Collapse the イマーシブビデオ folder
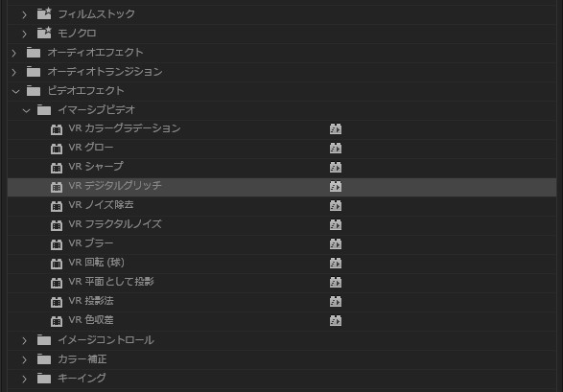The width and height of the screenshot is (563, 392). [26, 110]
